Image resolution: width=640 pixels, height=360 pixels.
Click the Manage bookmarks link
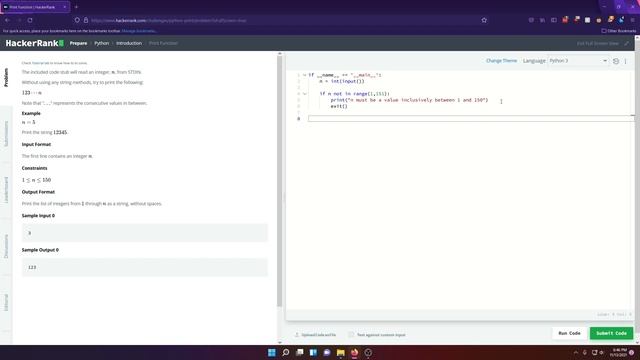139,31
